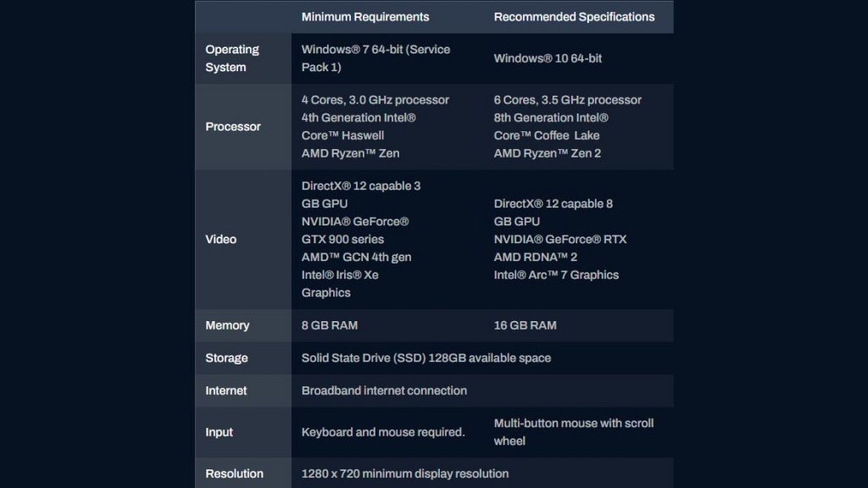Image resolution: width=868 pixels, height=488 pixels.
Task: Click the Windows 7 64-bit minimum cell
Action: [376, 58]
